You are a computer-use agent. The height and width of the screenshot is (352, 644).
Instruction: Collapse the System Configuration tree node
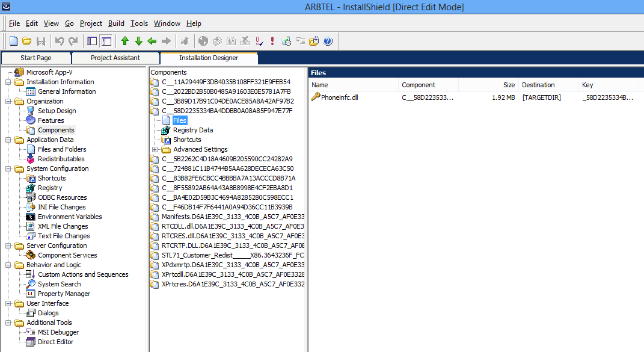[8, 168]
